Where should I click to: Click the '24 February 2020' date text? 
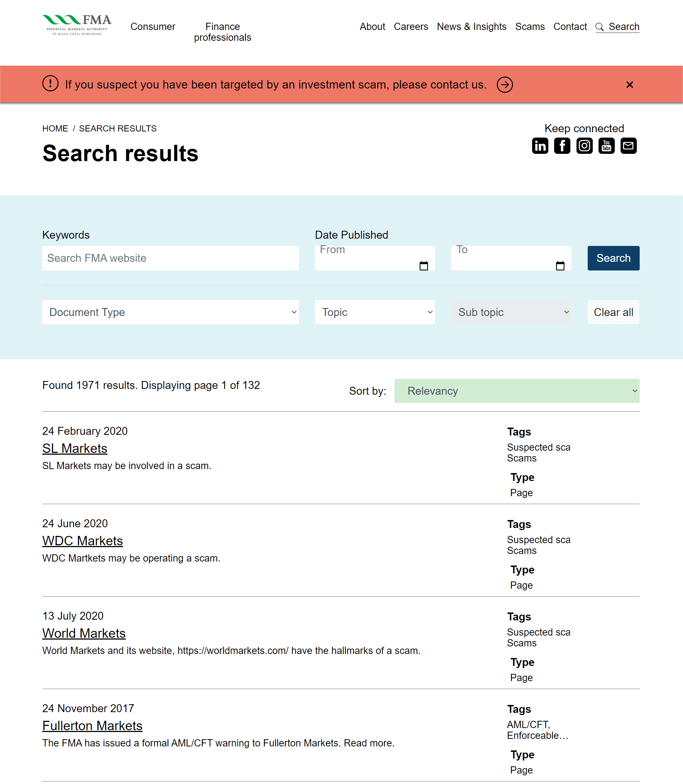pos(85,431)
